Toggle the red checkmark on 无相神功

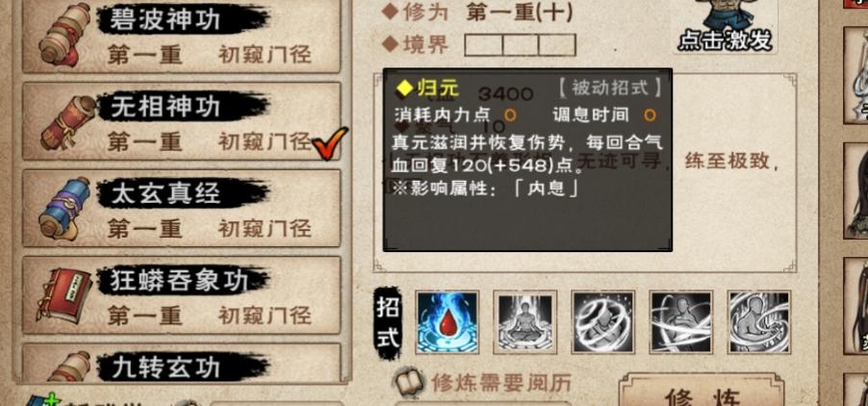pyautogui.click(x=330, y=142)
